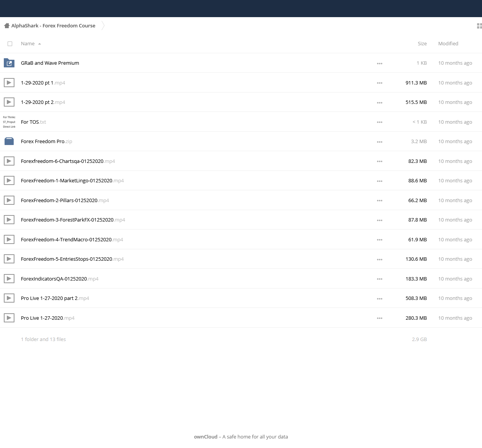Open more actions for ForexFreedom-2-Pillars
Viewport: 482px width, 448px height.
[380, 201]
